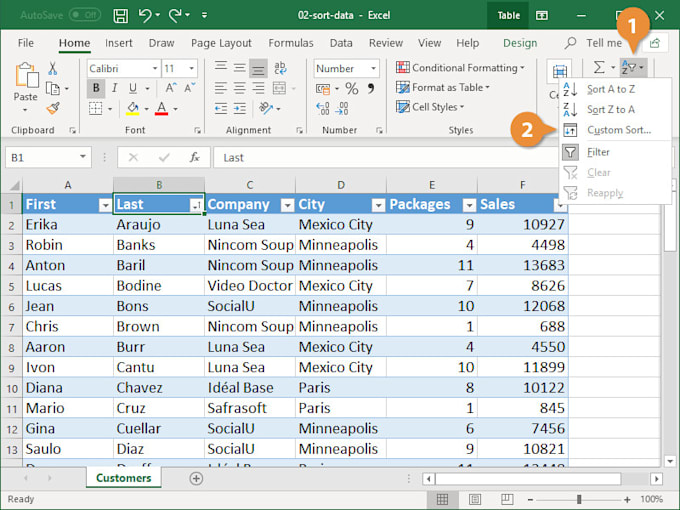This screenshot has height=510, width=680.
Task: Click the Undo arrow icon
Action: [x=145, y=16]
